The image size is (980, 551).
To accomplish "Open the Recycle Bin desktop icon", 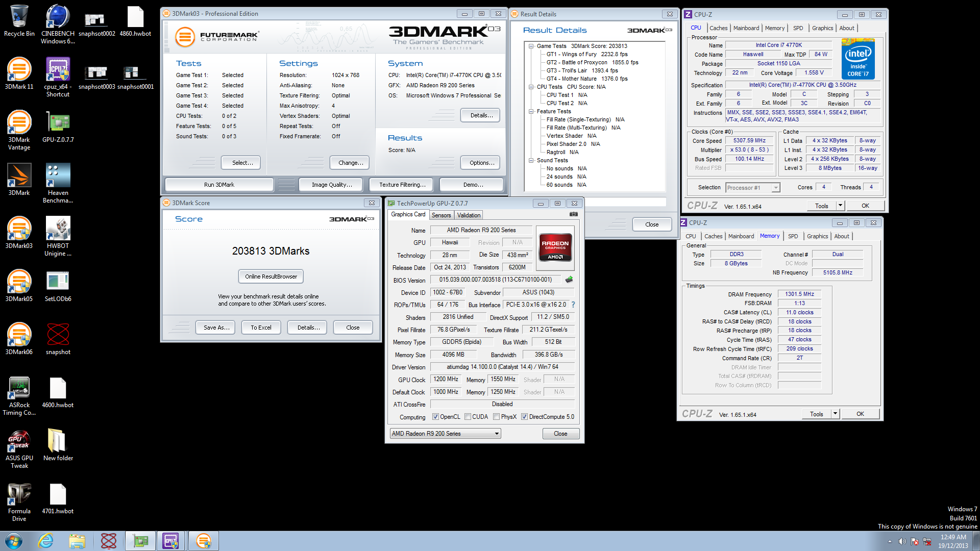I will (19, 21).
